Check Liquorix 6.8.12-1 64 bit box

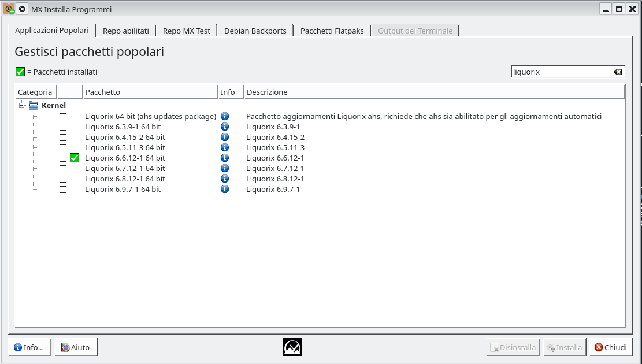63,179
